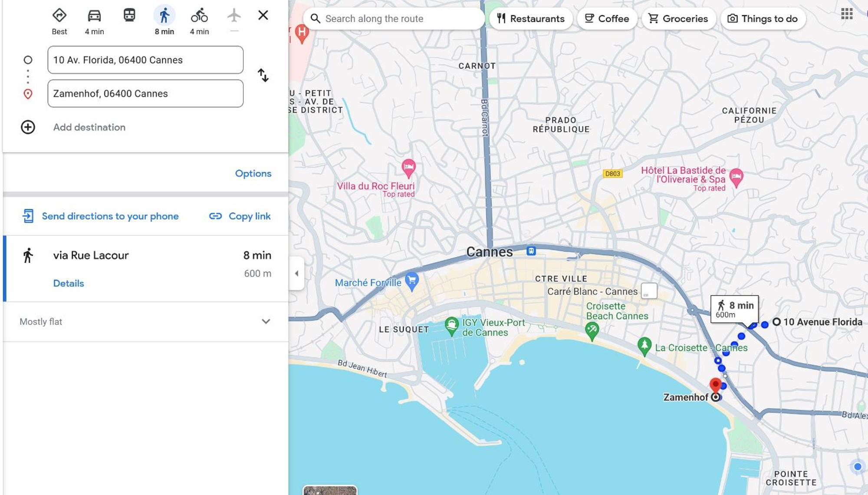
Task: Click the La Croisette - Cannes park marker
Action: pos(644,347)
